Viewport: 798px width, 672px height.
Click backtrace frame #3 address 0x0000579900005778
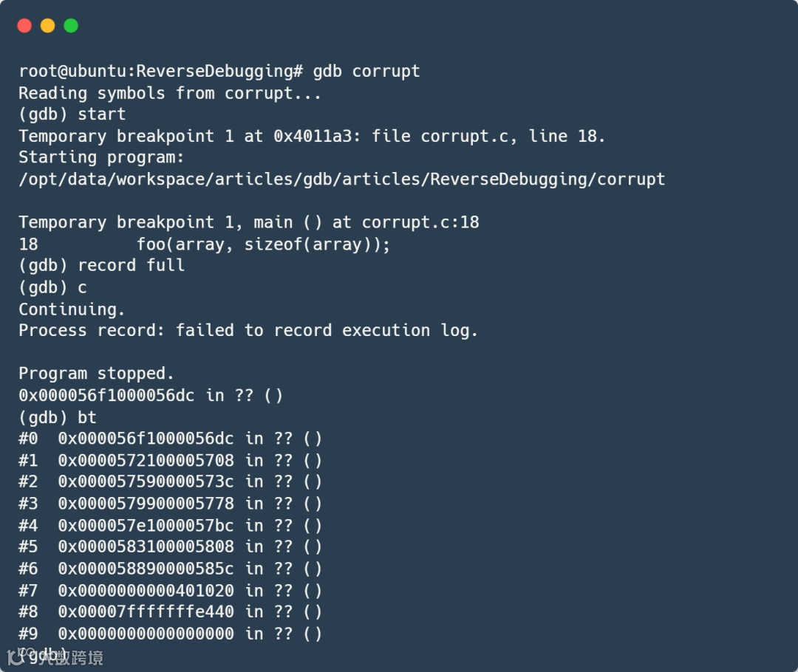(x=146, y=504)
